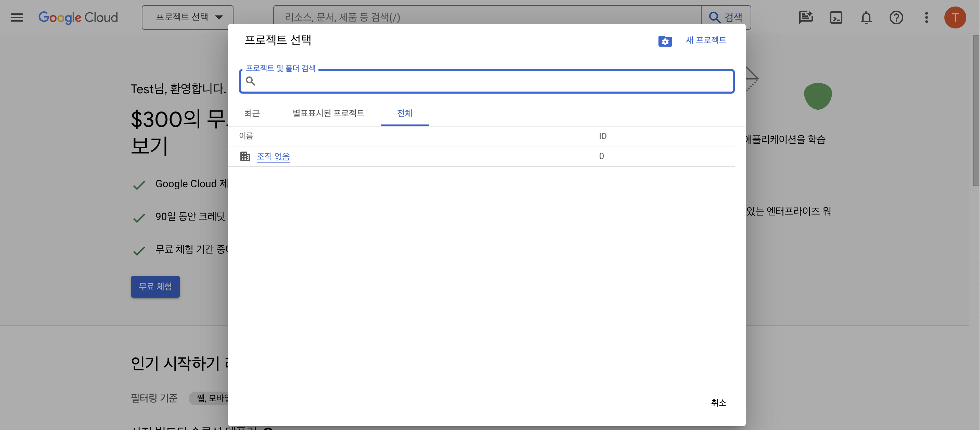Click the Google Cloud logo
The height and width of the screenshot is (430, 980).
tap(78, 17)
